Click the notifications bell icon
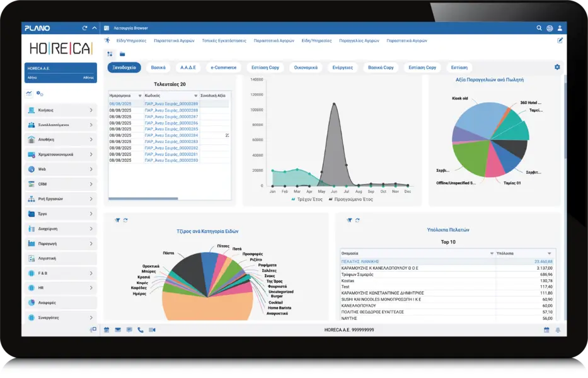 558,330
